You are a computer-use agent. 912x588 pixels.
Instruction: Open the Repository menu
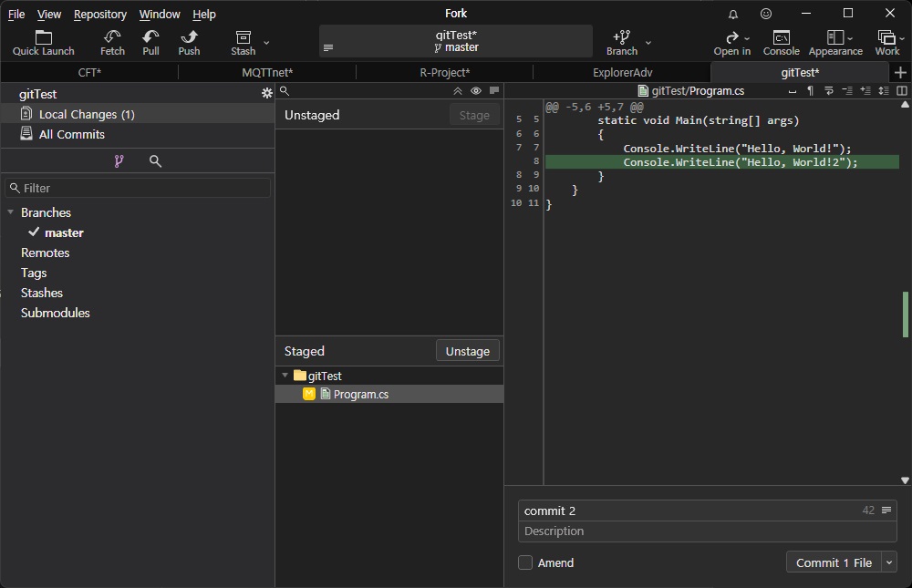click(99, 14)
